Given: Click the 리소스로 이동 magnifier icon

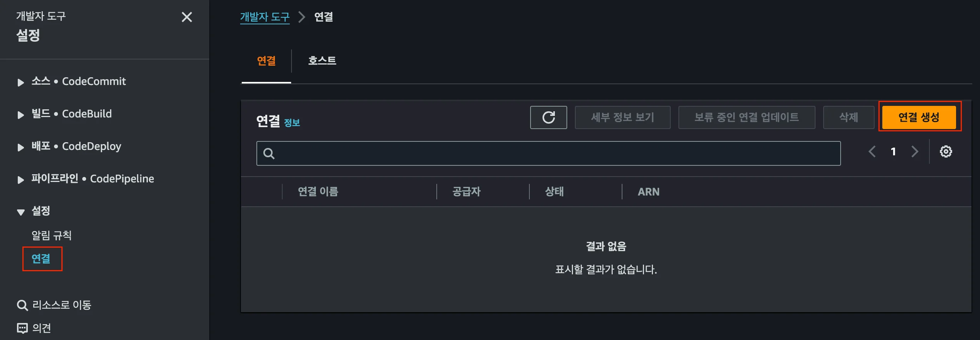Looking at the screenshot, I should click(x=22, y=304).
